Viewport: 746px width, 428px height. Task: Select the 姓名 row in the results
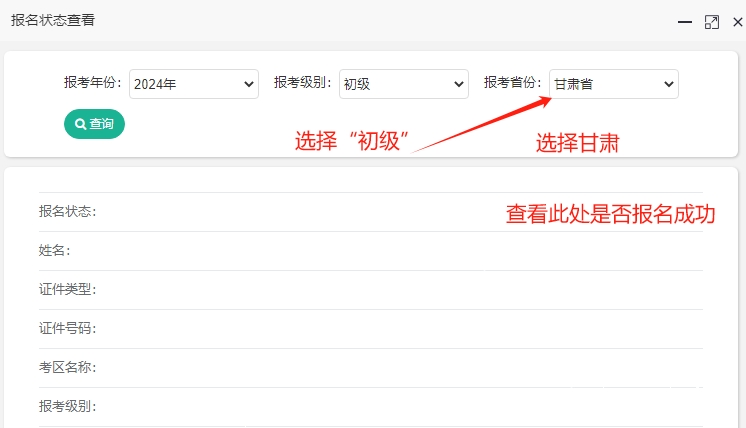pyautogui.click(x=55, y=251)
